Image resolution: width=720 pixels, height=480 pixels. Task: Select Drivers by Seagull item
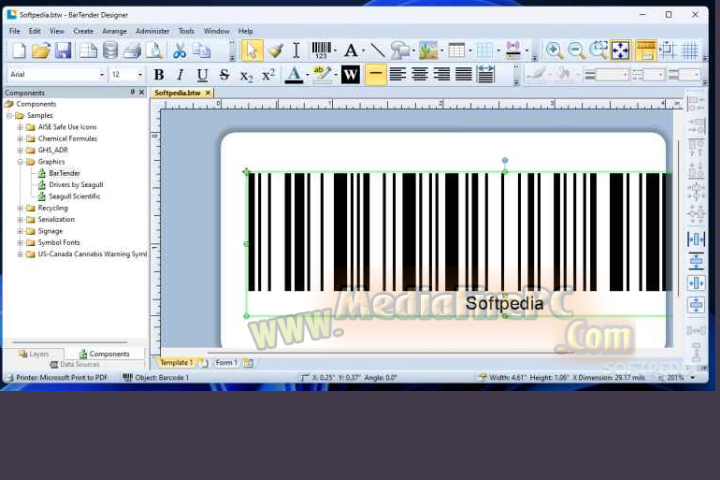pyautogui.click(x=76, y=185)
